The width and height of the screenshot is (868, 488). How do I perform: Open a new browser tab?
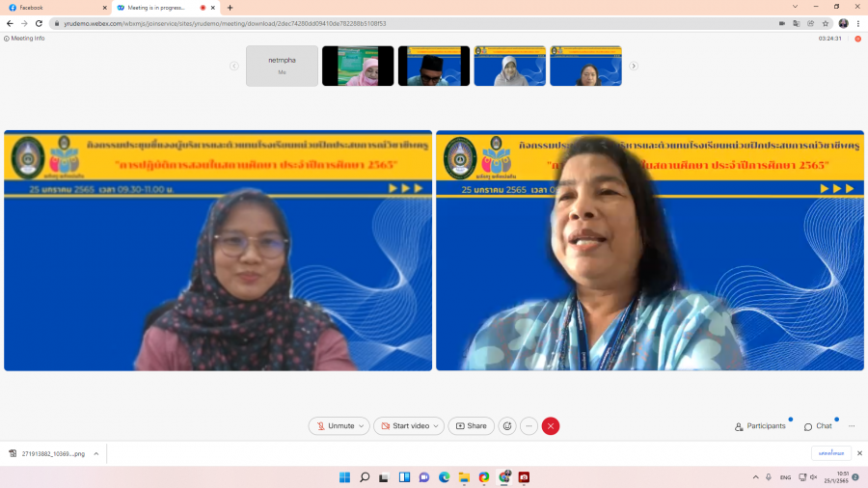(230, 8)
